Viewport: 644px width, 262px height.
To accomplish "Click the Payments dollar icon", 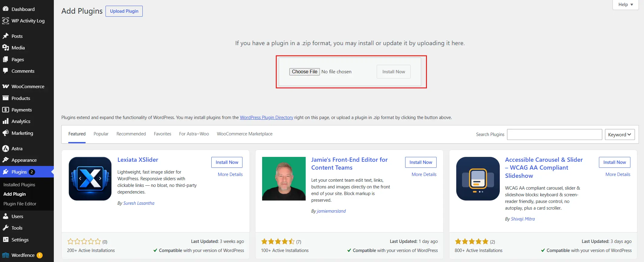I will click(5, 110).
